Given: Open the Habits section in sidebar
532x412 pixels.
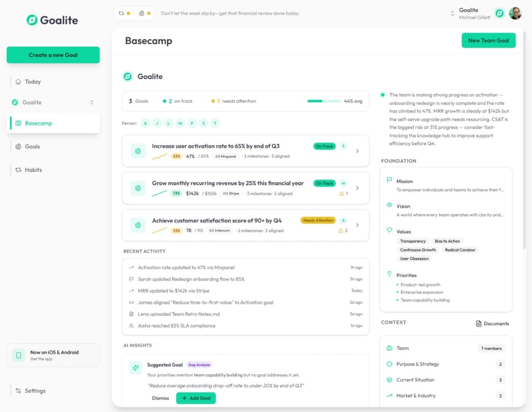Looking at the screenshot, I should (x=34, y=170).
